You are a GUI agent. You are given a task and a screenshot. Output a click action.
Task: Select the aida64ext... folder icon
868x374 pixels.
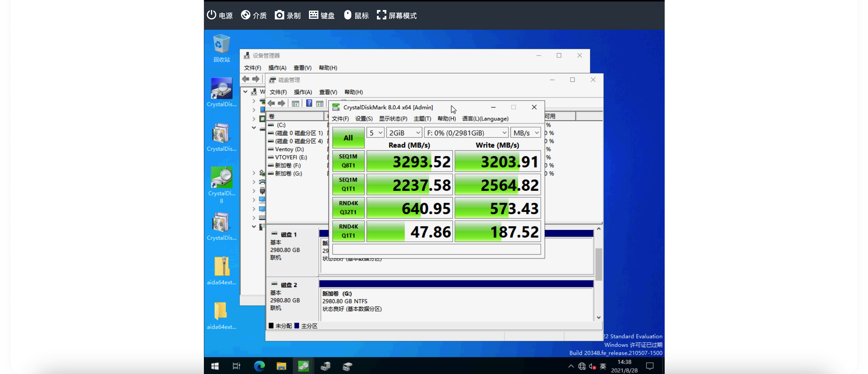(x=221, y=315)
